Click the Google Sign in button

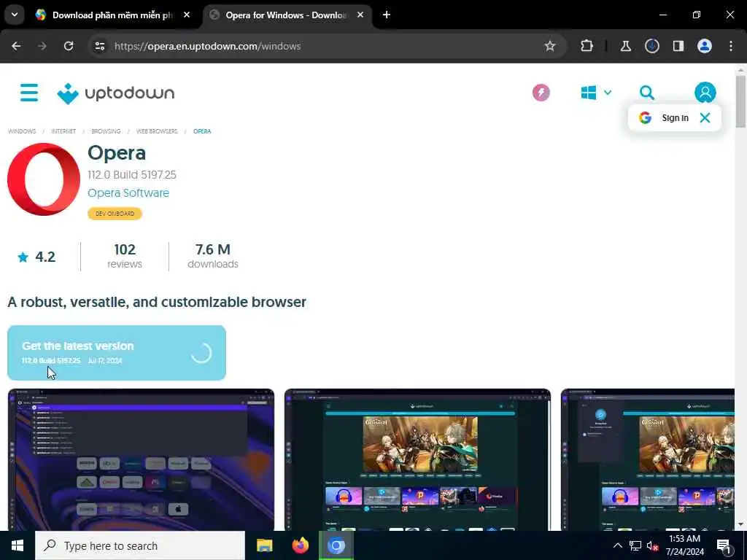pos(664,117)
